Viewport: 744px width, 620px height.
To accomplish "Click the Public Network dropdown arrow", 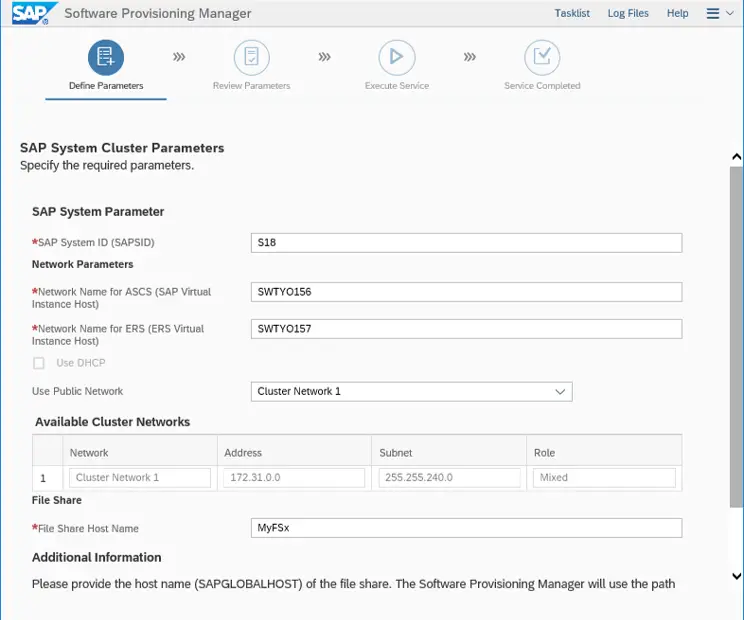I will (560, 392).
